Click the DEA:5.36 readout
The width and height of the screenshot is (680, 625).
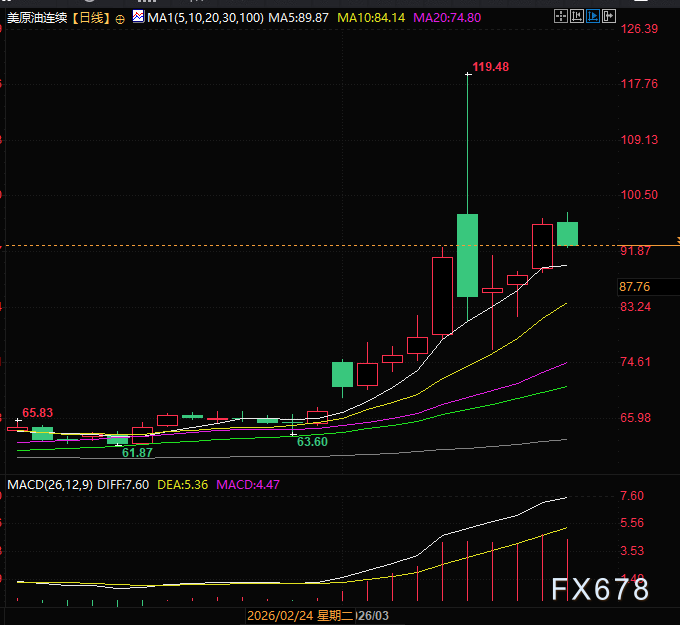pos(183,484)
